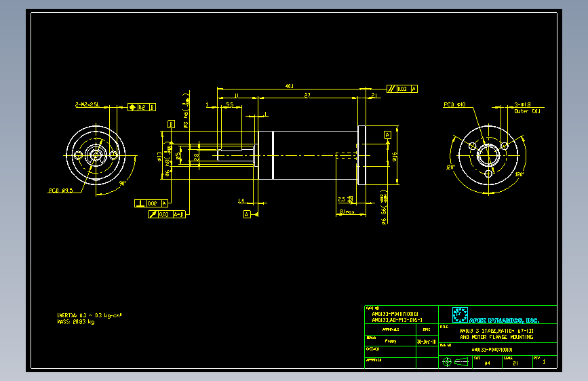Image resolution: width=588 pixels, height=381 pixels.
Task: Click the MOTOR FLANGE MOUNTING title line
Action: tap(496, 337)
